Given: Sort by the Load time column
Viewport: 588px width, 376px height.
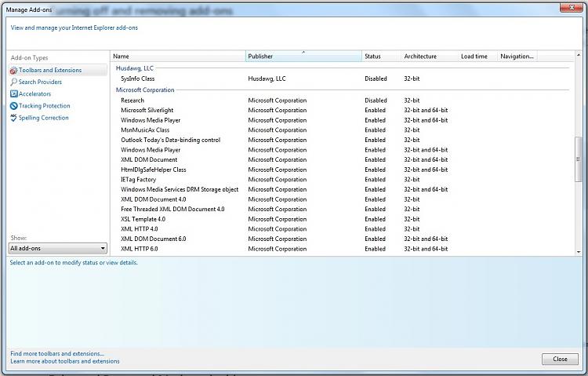Looking at the screenshot, I should (x=477, y=57).
